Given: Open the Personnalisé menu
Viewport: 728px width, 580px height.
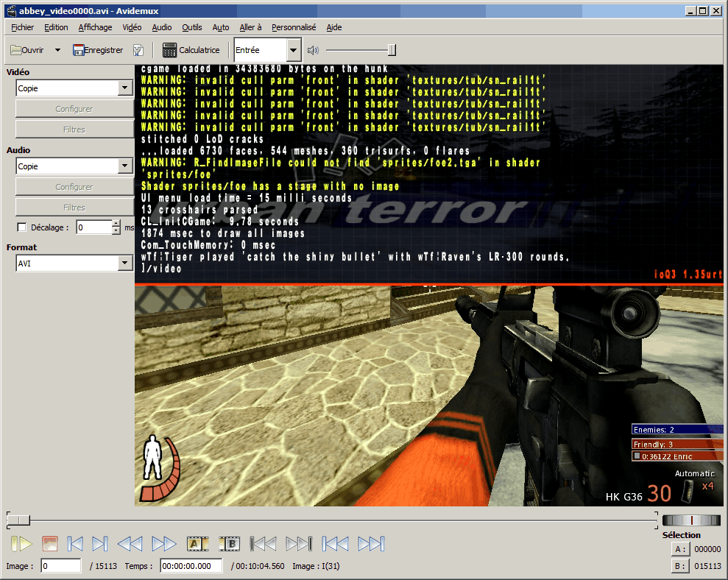Looking at the screenshot, I should tap(294, 27).
